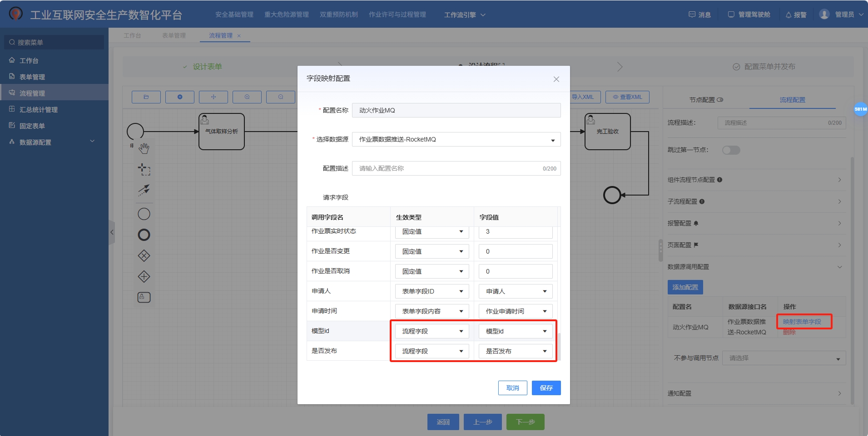The height and width of the screenshot is (436, 868).
Task: Close the 字段映射配置 dialog with X
Action: 556,79
